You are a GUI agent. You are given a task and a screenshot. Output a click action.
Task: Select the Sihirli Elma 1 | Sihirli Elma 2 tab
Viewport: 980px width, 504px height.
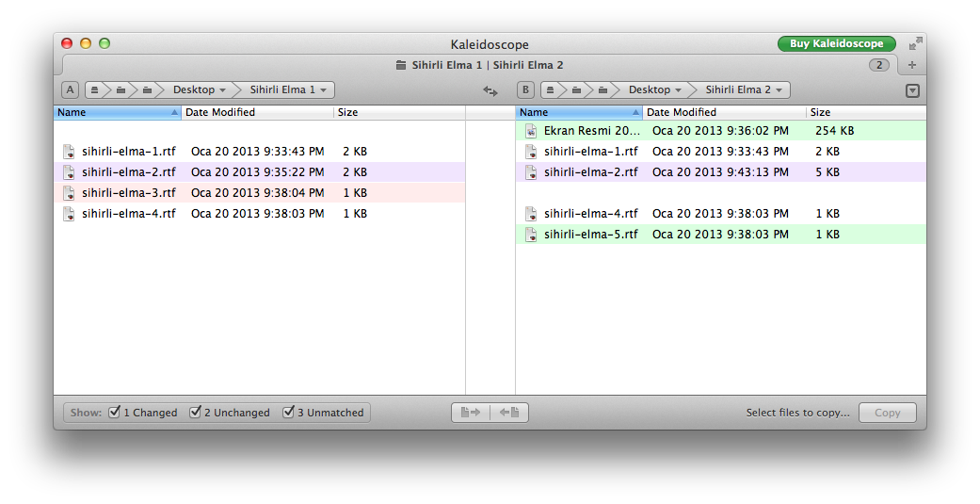(x=480, y=65)
